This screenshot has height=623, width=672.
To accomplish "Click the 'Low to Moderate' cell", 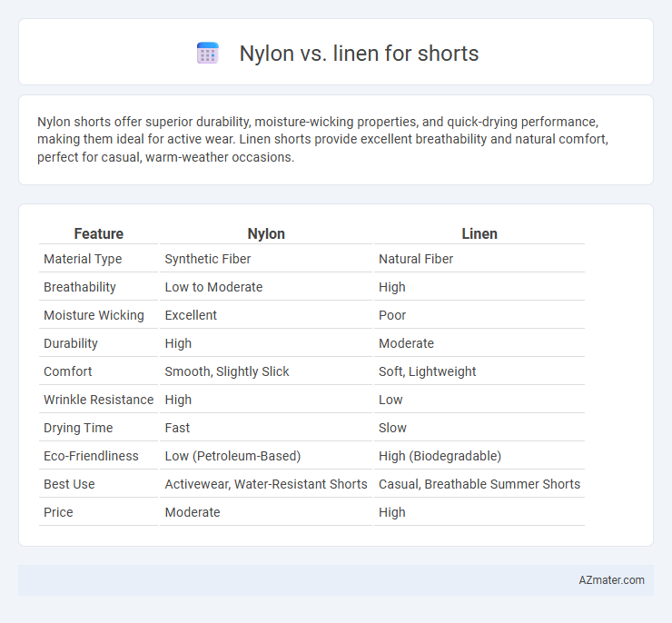I will click(x=213, y=287).
